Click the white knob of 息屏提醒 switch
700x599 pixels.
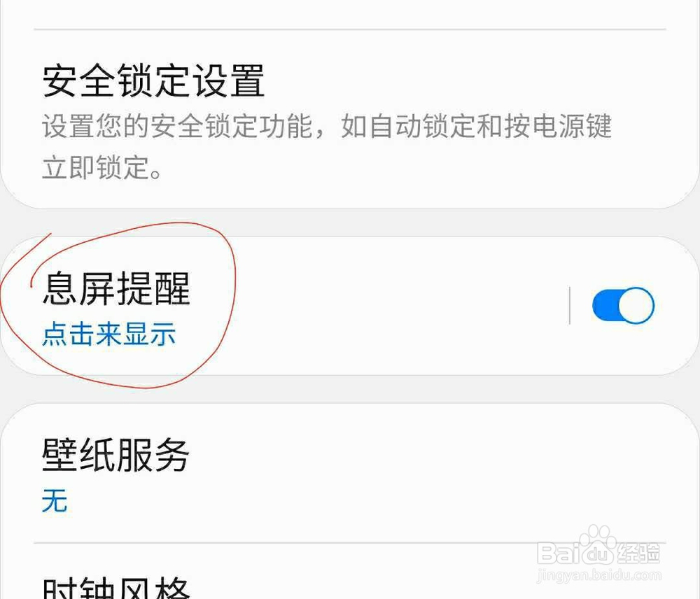pyautogui.click(x=636, y=305)
